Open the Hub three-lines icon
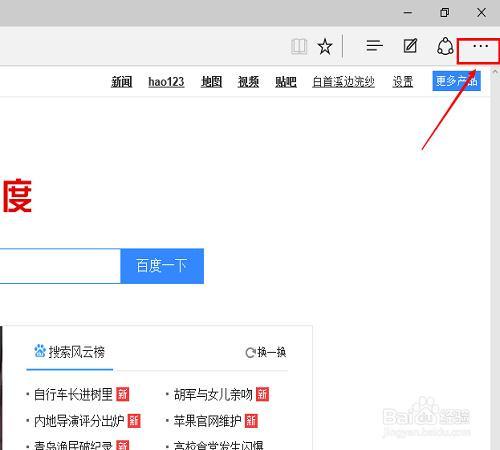 (x=374, y=46)
